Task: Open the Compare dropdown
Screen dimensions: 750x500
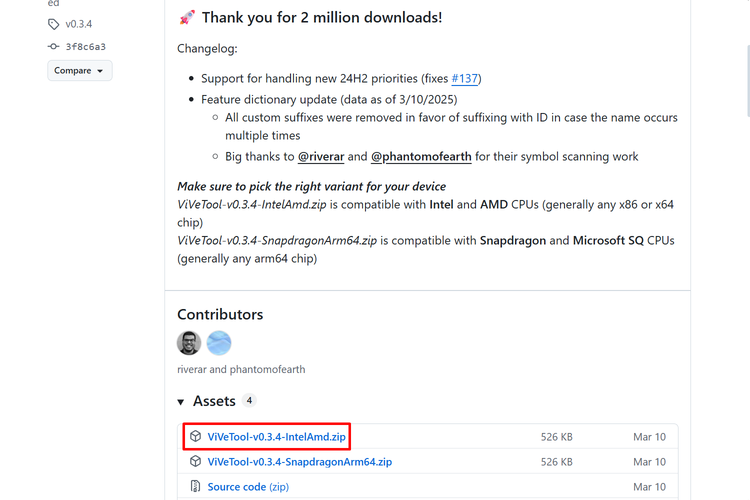Action: click(x=80, y=71)
